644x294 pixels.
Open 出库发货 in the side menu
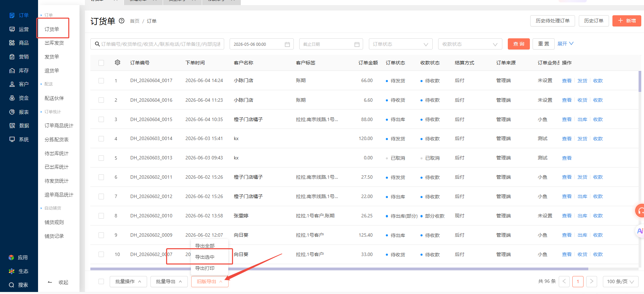(x=54, y=43)
